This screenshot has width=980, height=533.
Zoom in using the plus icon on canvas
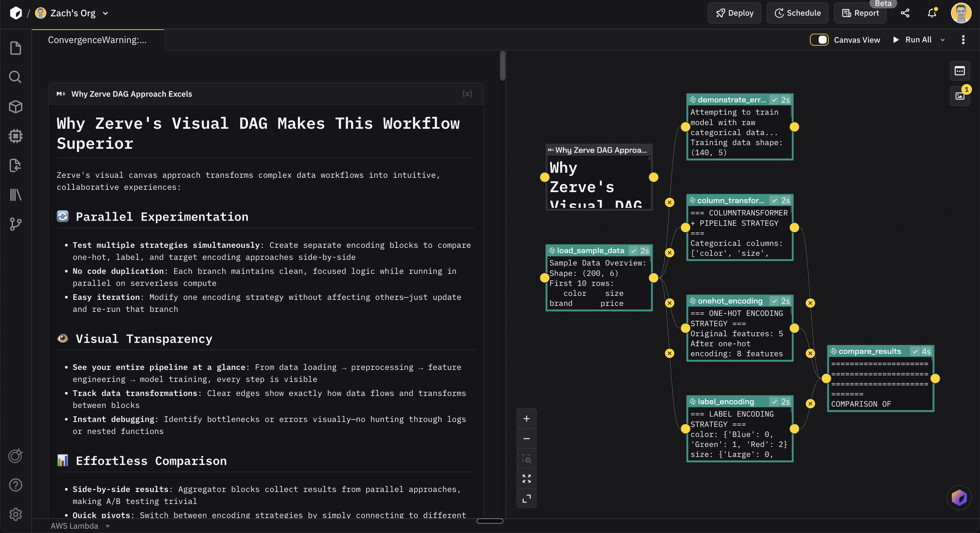[526, 418]
